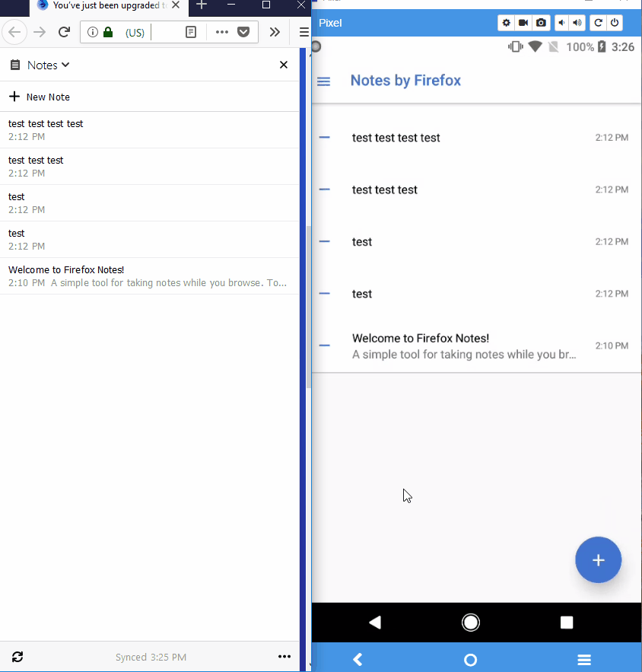Click the 'Notes by Firefox' title
The width and height of the screenshot is (642, 672).
[x=405, y=81]
